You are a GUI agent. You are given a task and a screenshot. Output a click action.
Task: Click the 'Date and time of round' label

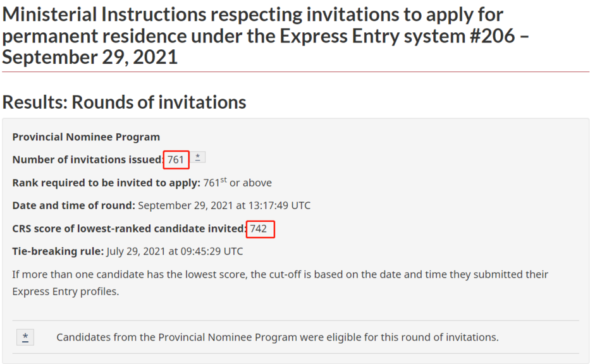tap(73, 205)
